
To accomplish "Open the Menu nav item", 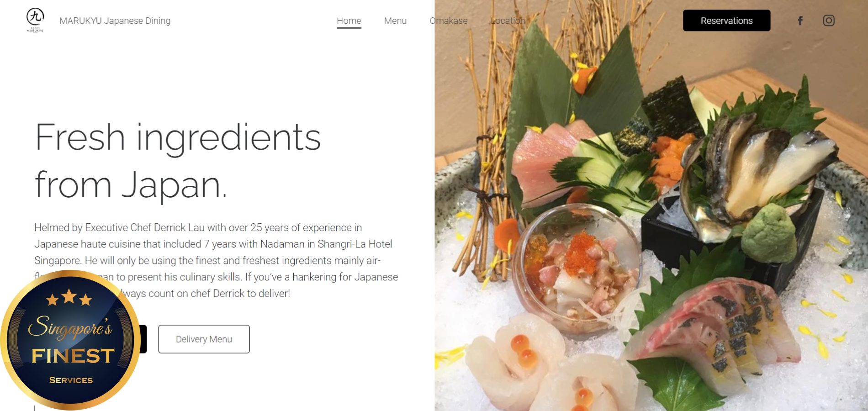I will point(395,21).
